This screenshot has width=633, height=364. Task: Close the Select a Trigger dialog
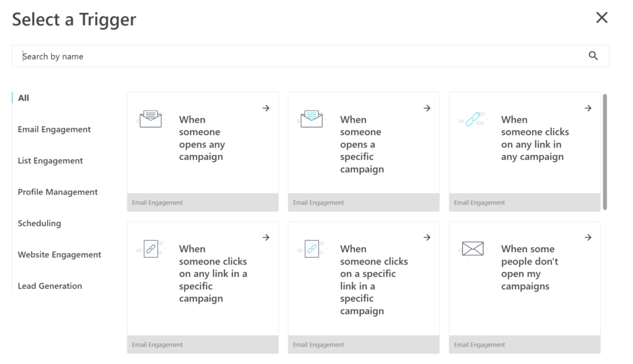point(601,18)
